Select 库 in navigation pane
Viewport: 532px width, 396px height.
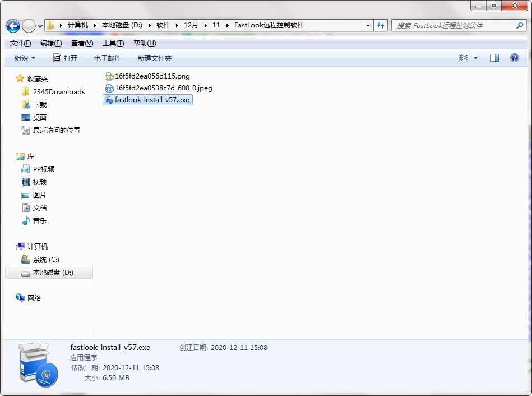25,156
